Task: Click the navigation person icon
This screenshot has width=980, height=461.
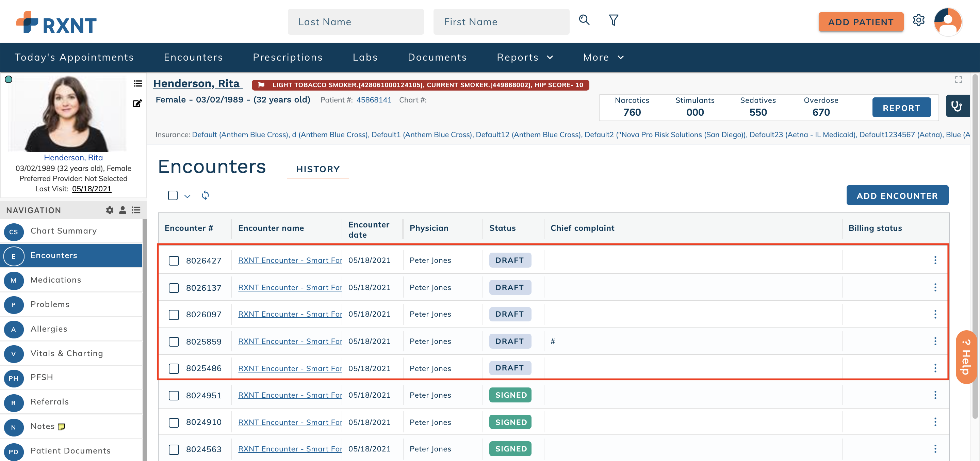Action: tap(122, 210)
